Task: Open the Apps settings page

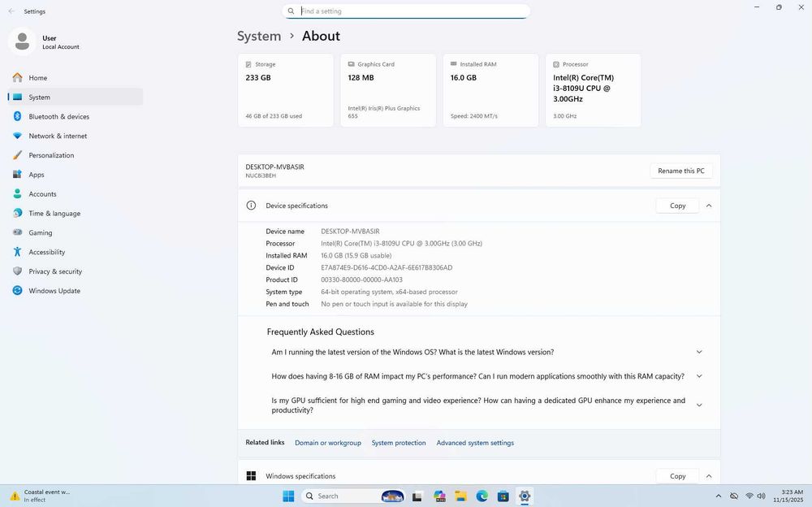Action: coord(75,175)
